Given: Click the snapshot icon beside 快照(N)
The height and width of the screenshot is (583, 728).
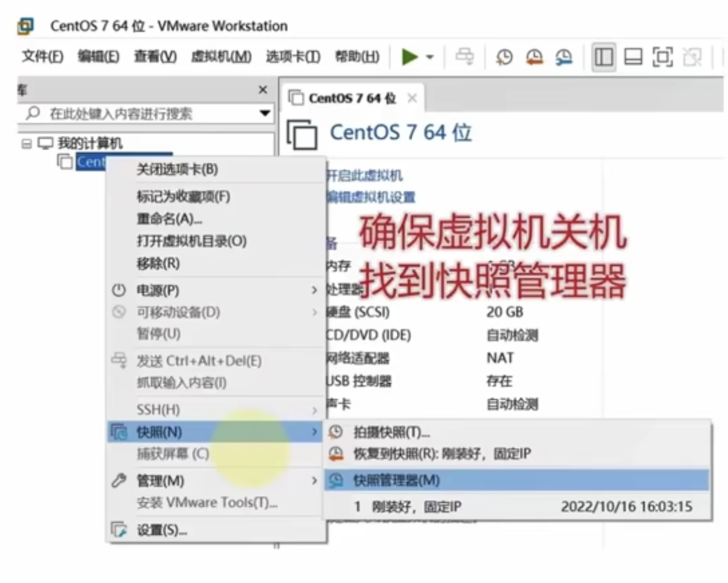Looking at the screenshot, I should [x=120, y=432].
